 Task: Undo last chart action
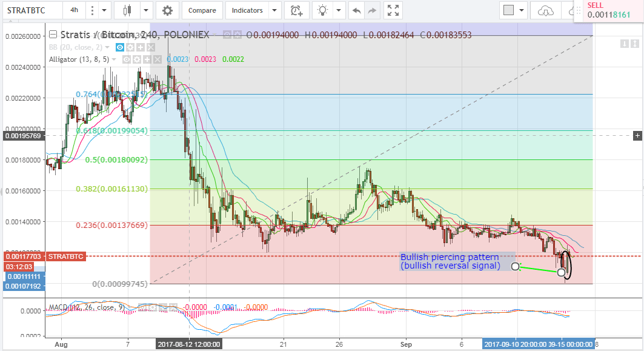click(356, 11)
